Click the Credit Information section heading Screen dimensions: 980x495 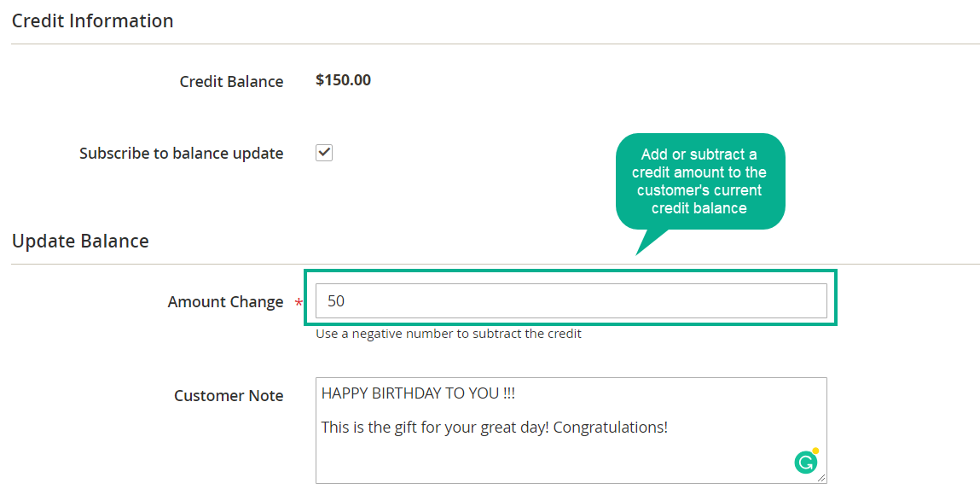click(92, 20)
